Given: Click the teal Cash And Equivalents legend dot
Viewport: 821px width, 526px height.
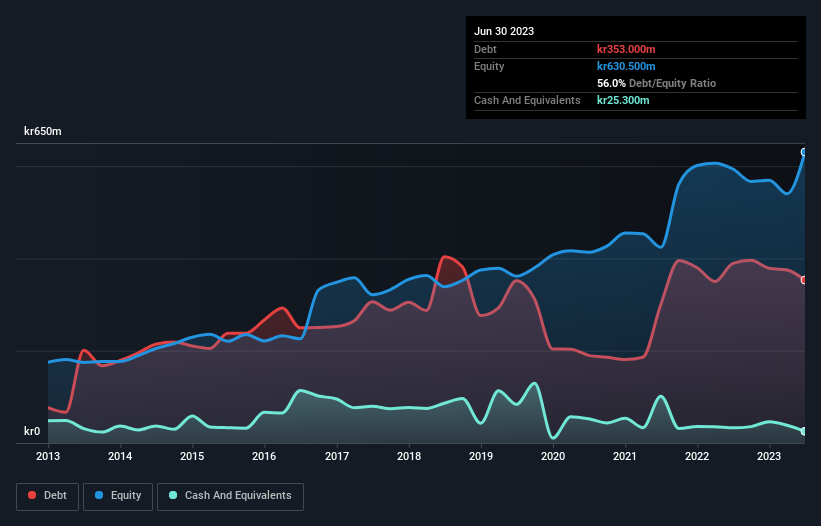Looking at the screenshot, I should 173,495.
